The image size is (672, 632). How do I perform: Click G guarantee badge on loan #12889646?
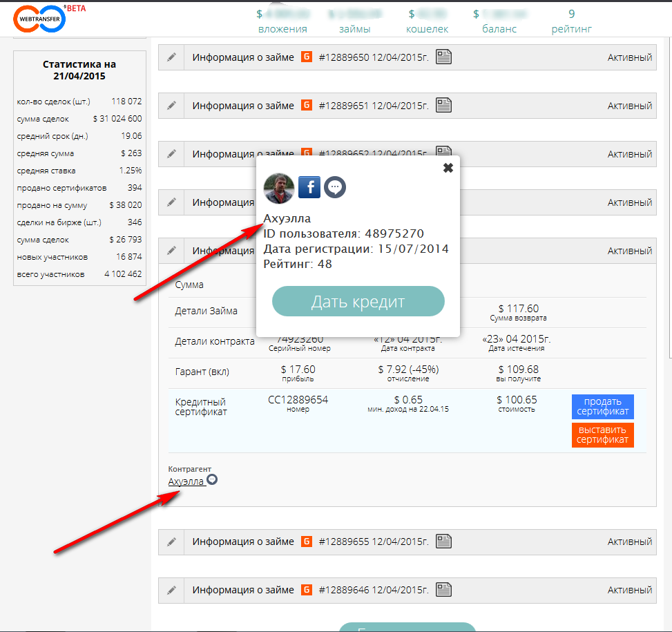coord(307,590)
